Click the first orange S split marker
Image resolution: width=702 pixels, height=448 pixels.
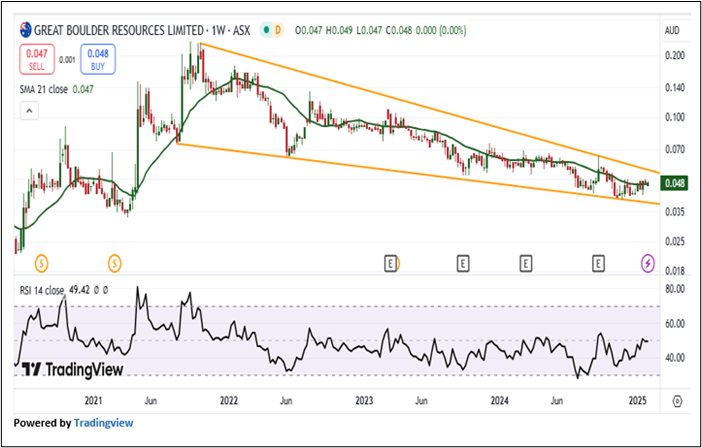pyautogui.click(x=41, y=264)
